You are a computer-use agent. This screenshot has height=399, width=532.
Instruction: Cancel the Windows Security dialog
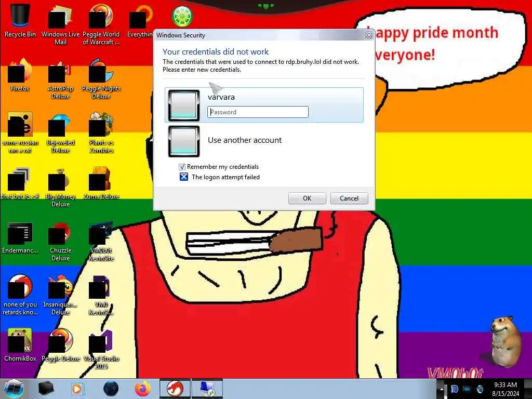coord(349,198)
